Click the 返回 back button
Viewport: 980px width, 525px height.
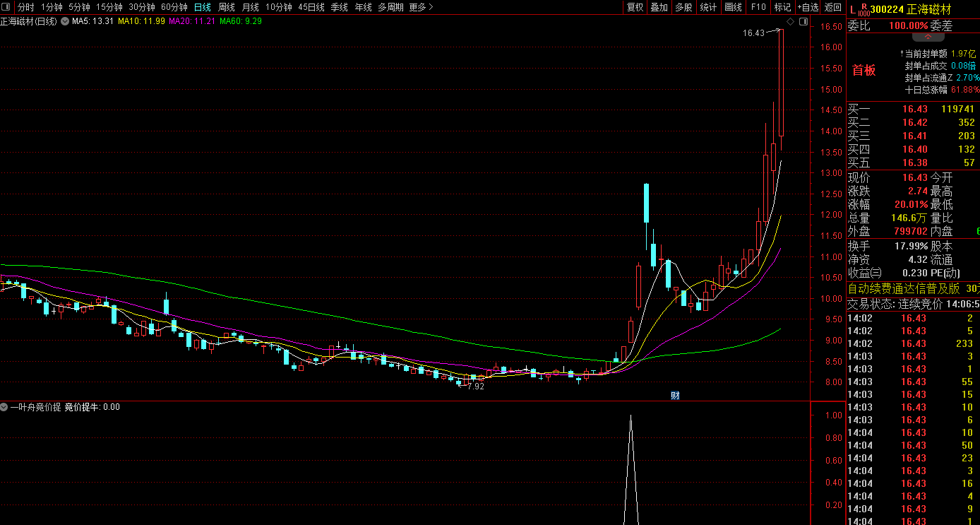(833, 7)
